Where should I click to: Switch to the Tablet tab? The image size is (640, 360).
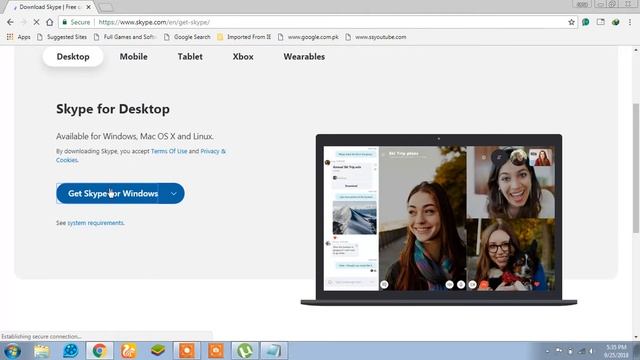pyautogui.click(x=190, y=57)
